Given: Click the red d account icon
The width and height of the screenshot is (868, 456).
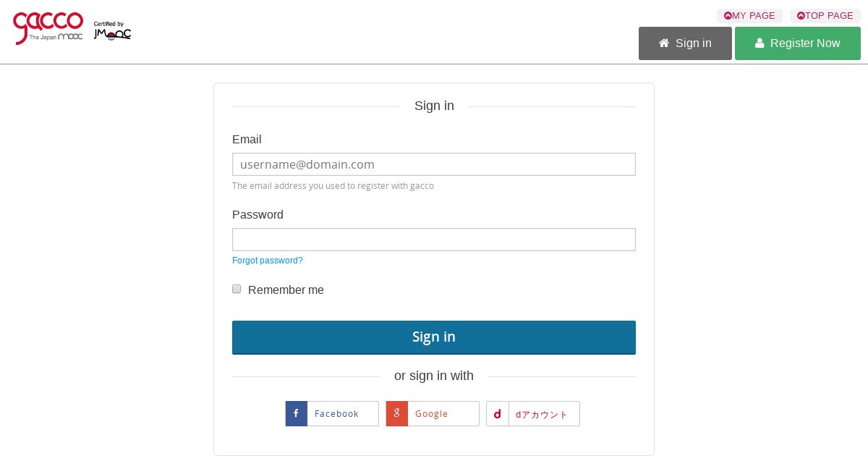Looking at the screenshot, I should 498,414.
